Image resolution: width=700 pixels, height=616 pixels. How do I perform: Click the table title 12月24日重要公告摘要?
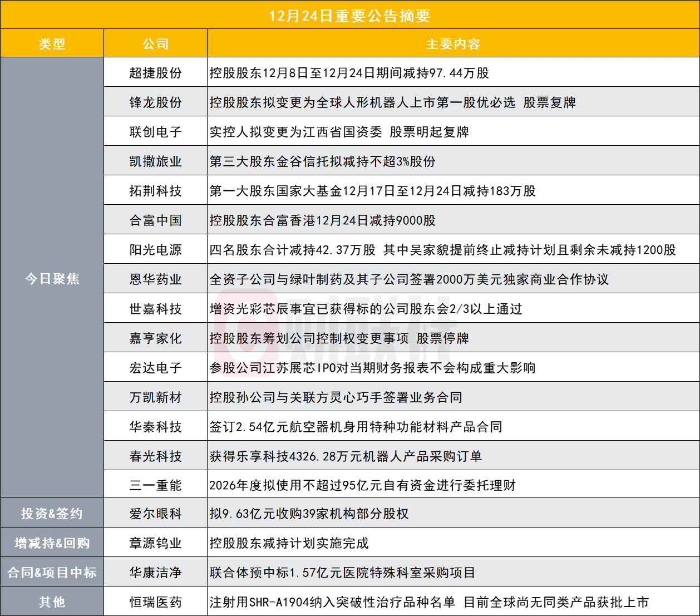point(350,16)
